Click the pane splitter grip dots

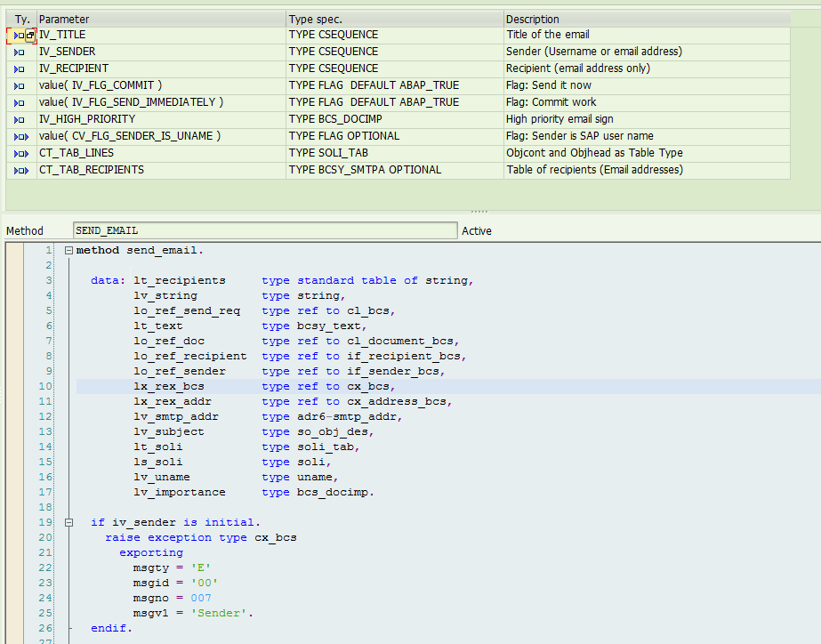click(x=479, y=212)
